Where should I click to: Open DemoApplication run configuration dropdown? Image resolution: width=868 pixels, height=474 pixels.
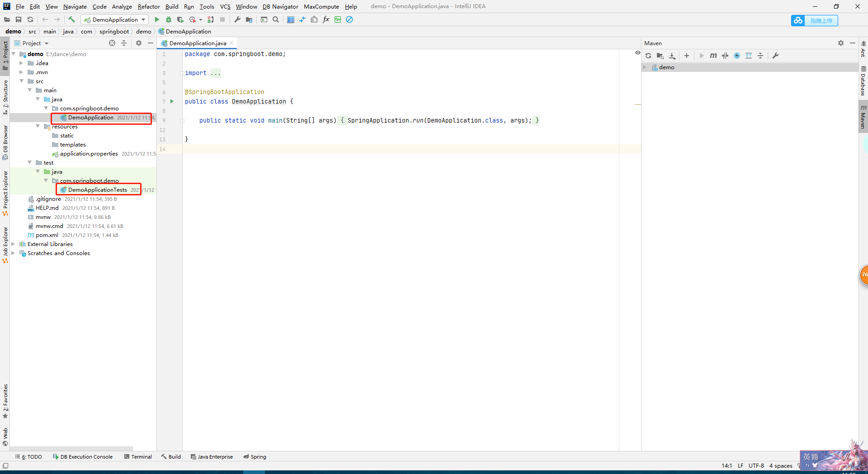115,19
